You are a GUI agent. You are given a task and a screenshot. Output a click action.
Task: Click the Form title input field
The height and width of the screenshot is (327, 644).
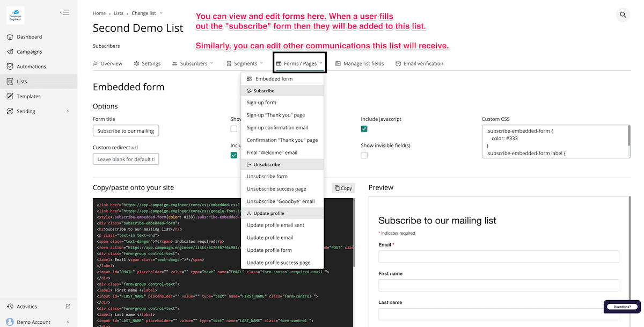coord(126,130)
